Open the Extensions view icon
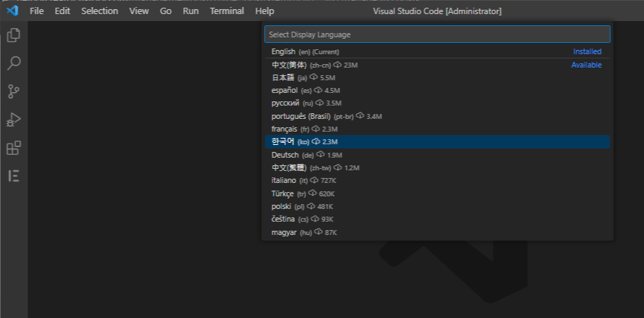 point(13,148)
